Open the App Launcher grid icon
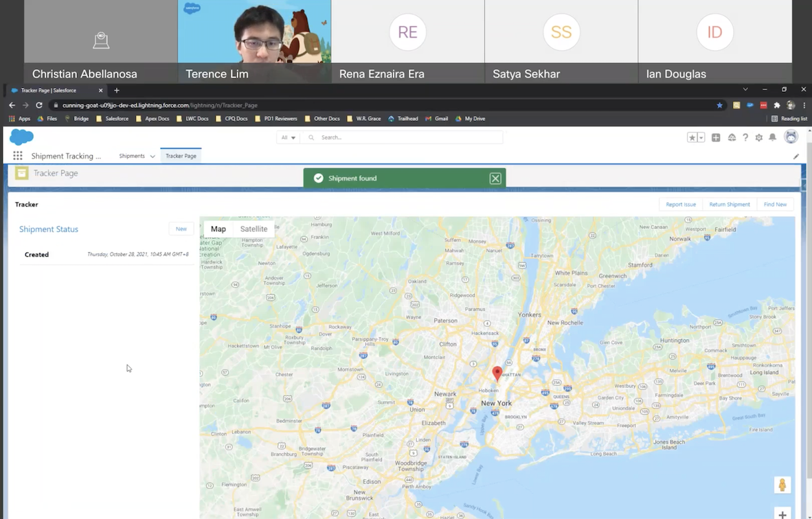Screen dimensions: 812x519 click(18, 156)
